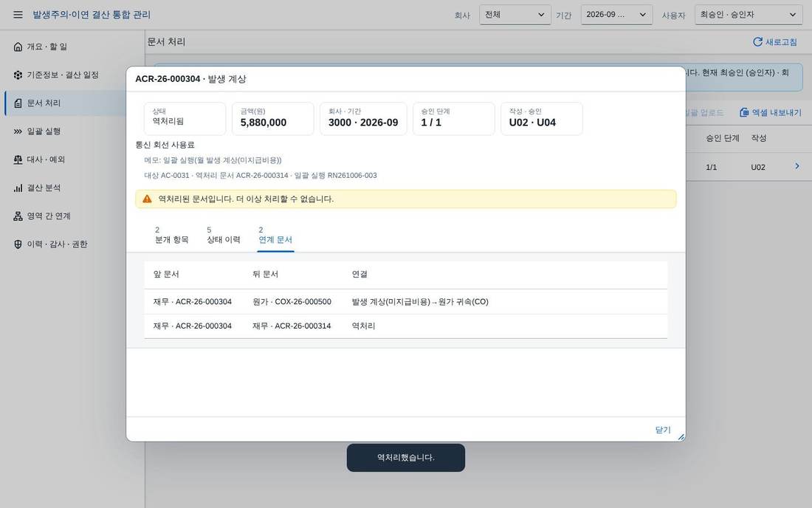Click the 대사 · 예외 scales icon
The height and width of the screenshot is (508, 812).
pos(18,159)
